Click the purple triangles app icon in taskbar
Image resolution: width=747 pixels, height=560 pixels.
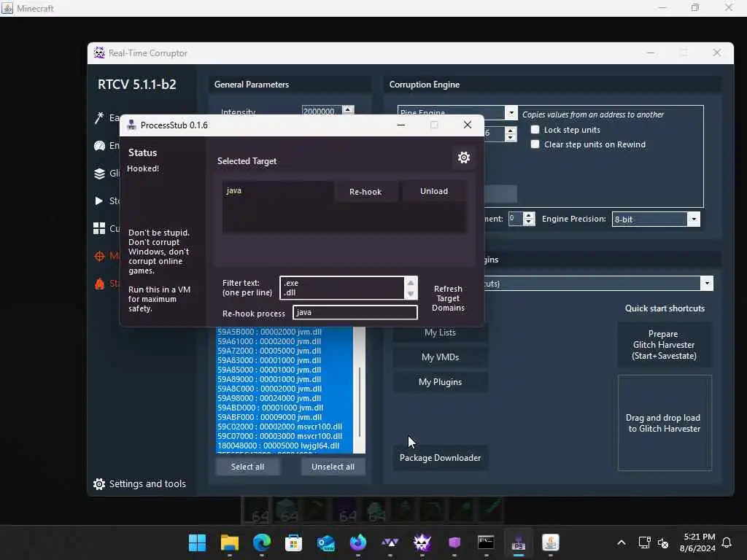(390, 542)
